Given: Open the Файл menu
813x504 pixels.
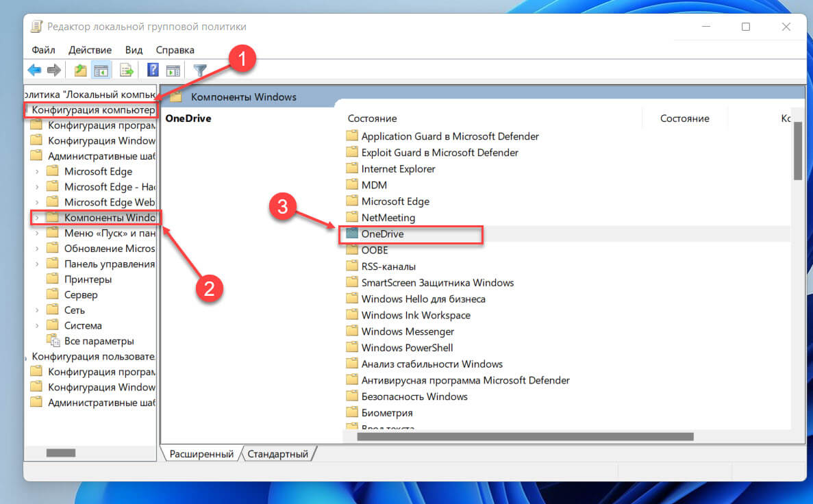Looking at the screenshot, I should coord(43,50).
